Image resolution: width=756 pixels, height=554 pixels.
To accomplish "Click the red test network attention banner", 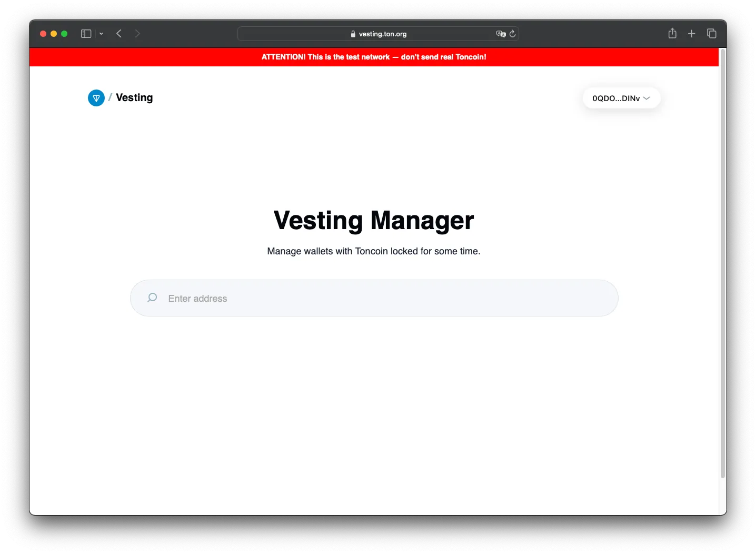I will 374,57.
